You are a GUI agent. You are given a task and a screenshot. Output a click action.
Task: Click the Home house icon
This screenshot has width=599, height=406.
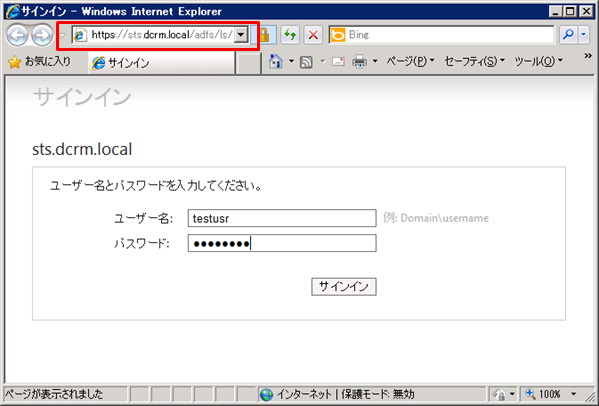tap(276, 61)
